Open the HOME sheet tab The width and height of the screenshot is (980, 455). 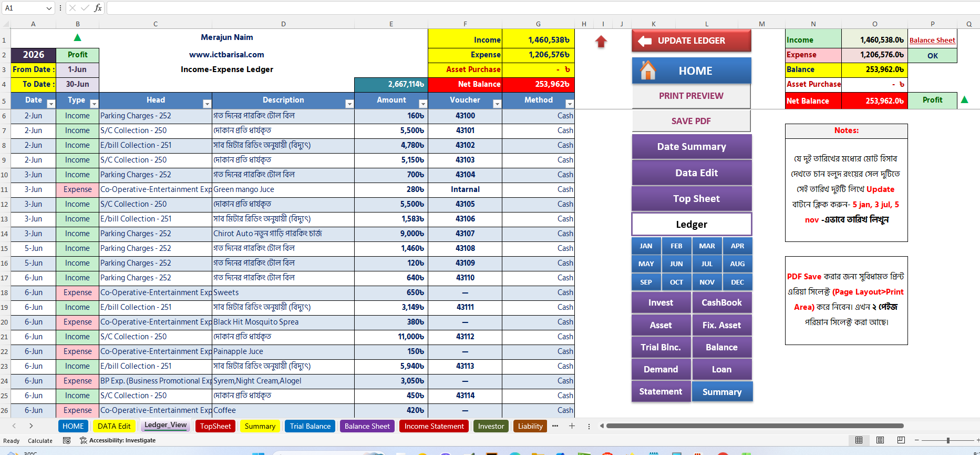tap(73, 426)
